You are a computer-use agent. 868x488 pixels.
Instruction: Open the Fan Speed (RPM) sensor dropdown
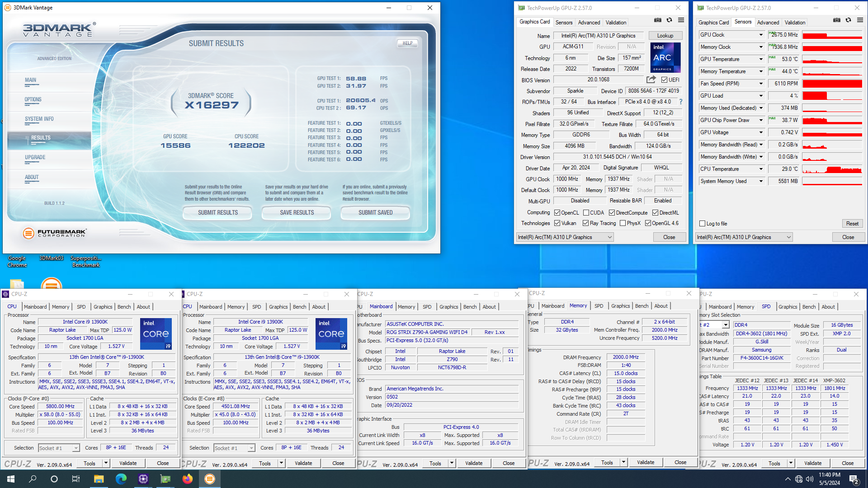761,84
